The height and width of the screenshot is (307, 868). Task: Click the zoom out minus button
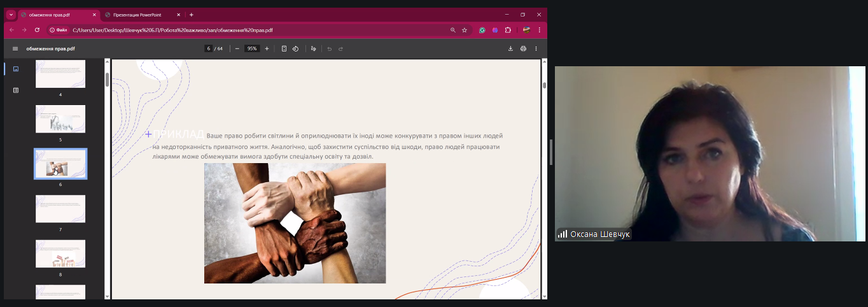pyautogui.click(x=237, y=48)
